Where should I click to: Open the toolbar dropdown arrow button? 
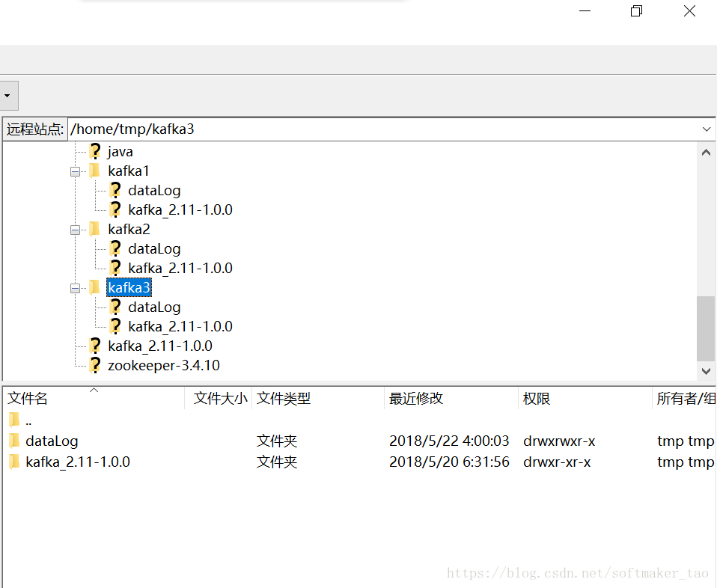(x=7, y=96)
